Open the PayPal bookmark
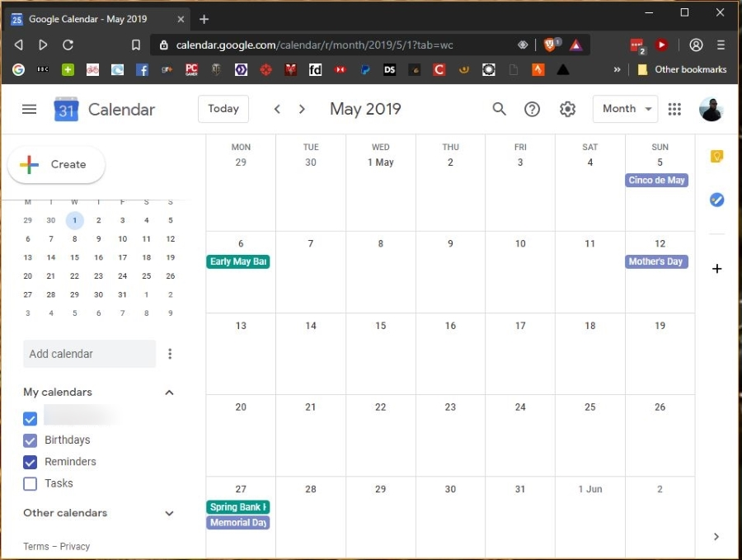742x560 pixels. pyautogui.click(x=365, y=70)
